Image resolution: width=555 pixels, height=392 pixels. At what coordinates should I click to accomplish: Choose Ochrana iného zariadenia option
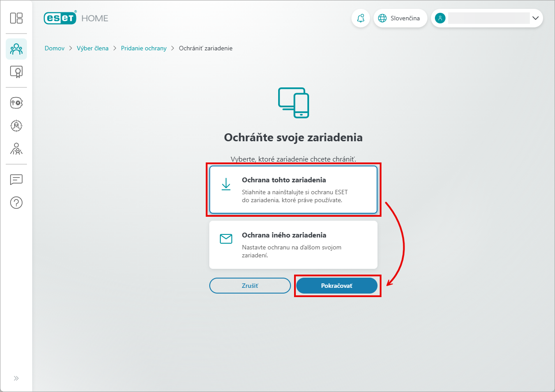(x=293, y=245)
